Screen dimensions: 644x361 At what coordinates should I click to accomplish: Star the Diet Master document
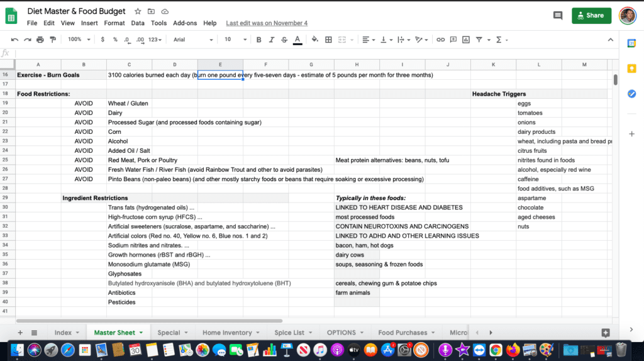click(138, 11)
